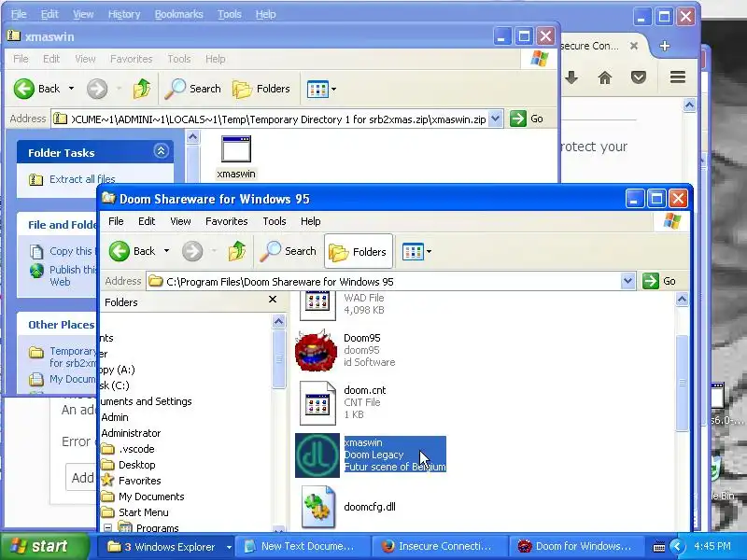Viewport: 747px width, 560px height.
Task: Switch to Insecure Connection taskbar item
Action: (x=440, y=546)
